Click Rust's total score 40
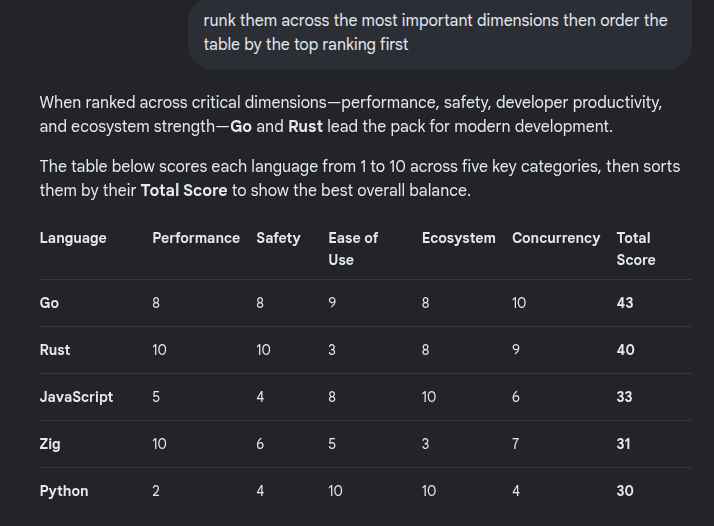 625,350
